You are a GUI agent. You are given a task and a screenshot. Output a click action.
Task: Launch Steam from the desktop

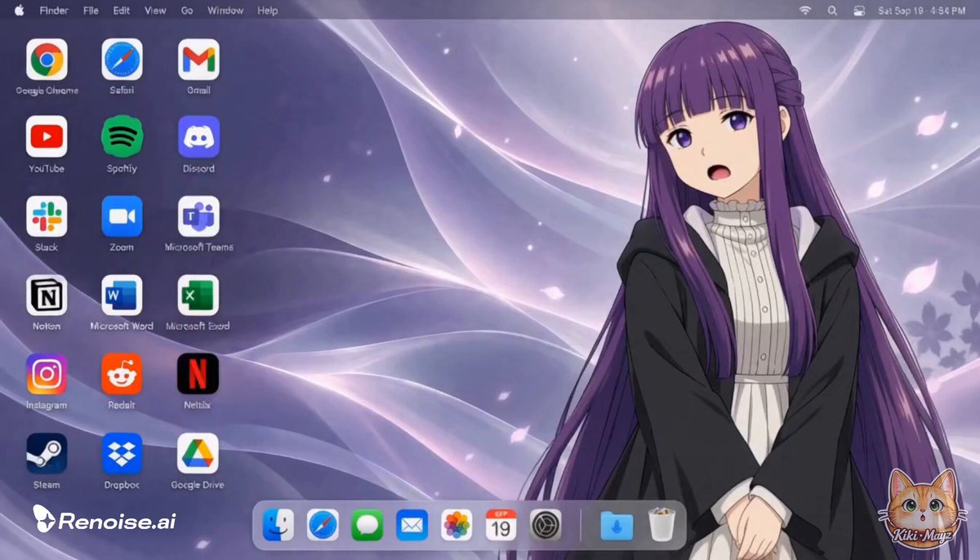(47, 453)
